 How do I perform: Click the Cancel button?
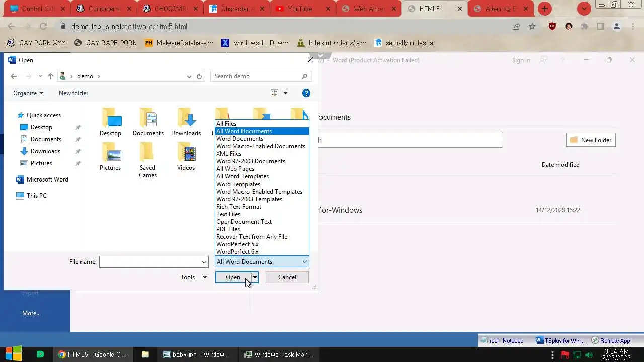click(287, 277)
